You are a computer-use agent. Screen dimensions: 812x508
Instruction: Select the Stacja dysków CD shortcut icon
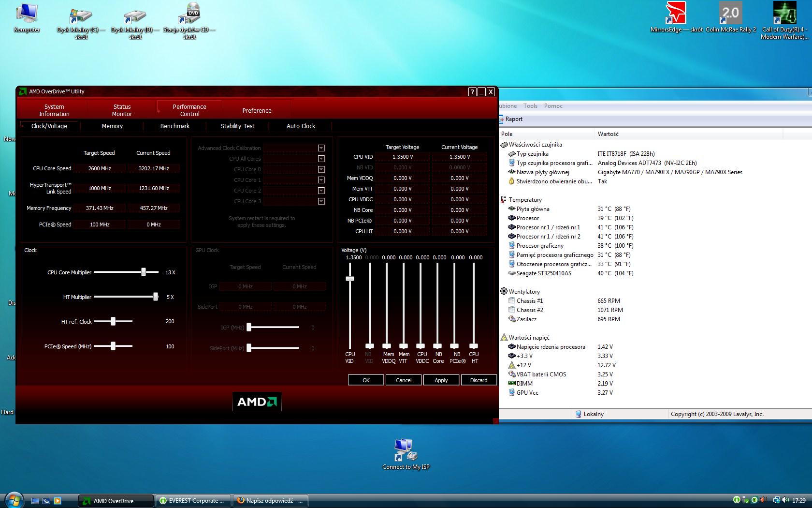(x=189, y=20)
